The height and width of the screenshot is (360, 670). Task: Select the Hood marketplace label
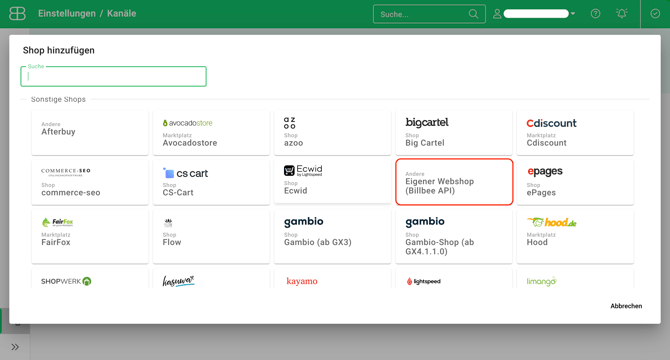click(537, 242)
